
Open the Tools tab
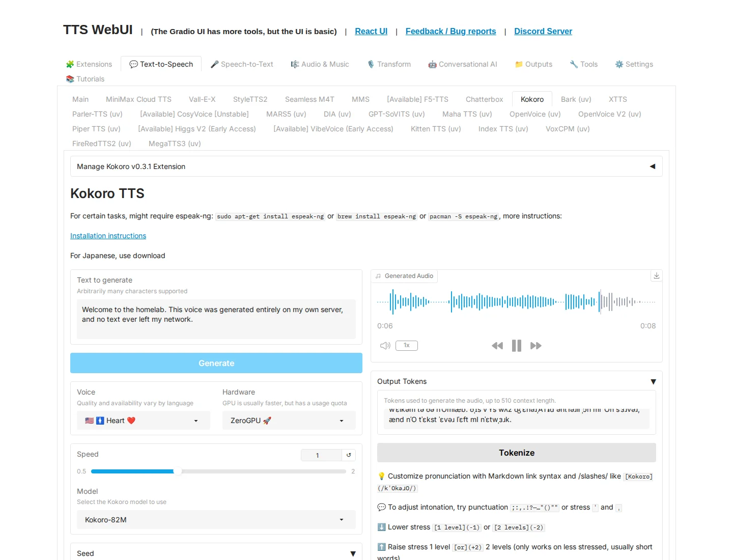584,64
